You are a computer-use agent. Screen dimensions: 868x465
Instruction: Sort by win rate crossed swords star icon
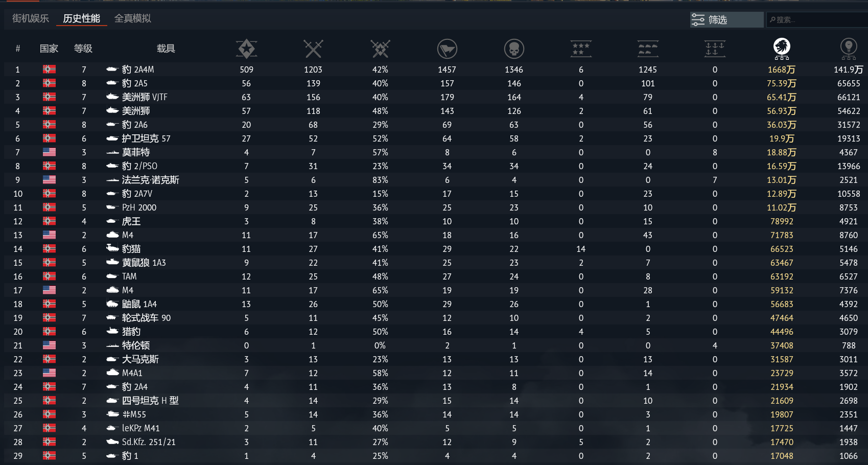380,49
